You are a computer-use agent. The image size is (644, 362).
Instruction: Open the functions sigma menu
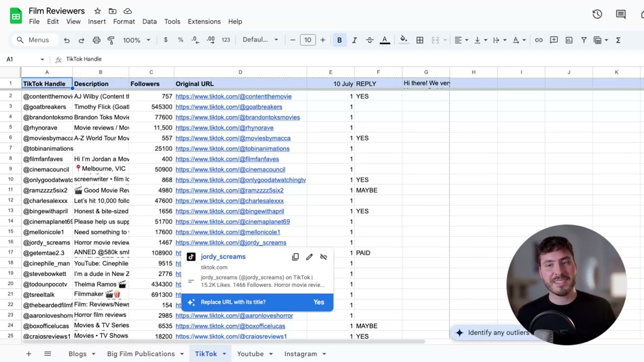pyautogui.click(x=618, y=40)
